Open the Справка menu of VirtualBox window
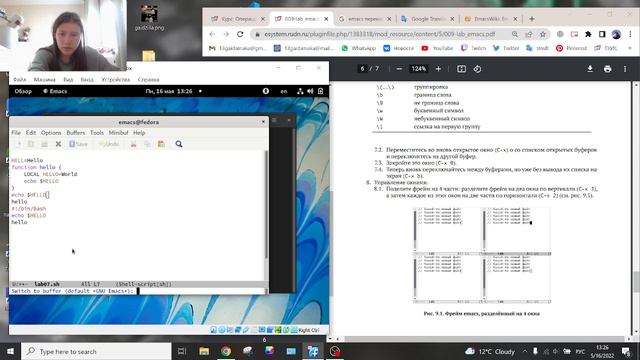The image size is (640, 360). point(148,80)
